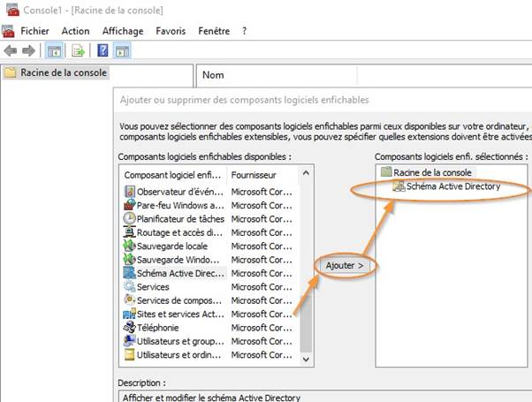Click the Services de compos... icon

point(130,300)
